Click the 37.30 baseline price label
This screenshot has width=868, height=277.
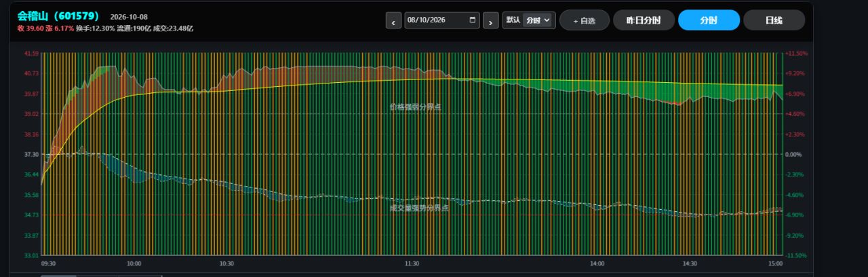(31, 155)
